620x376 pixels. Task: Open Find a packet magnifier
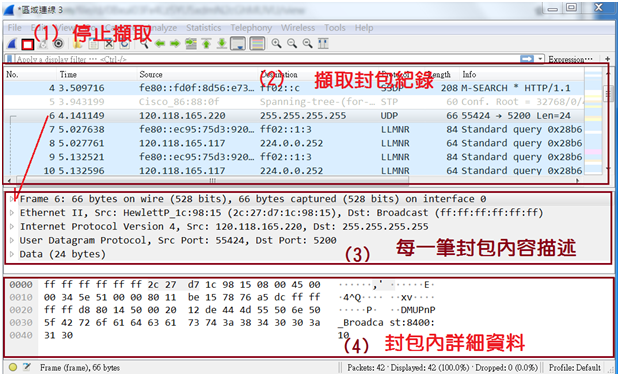(x=144, y=44)
